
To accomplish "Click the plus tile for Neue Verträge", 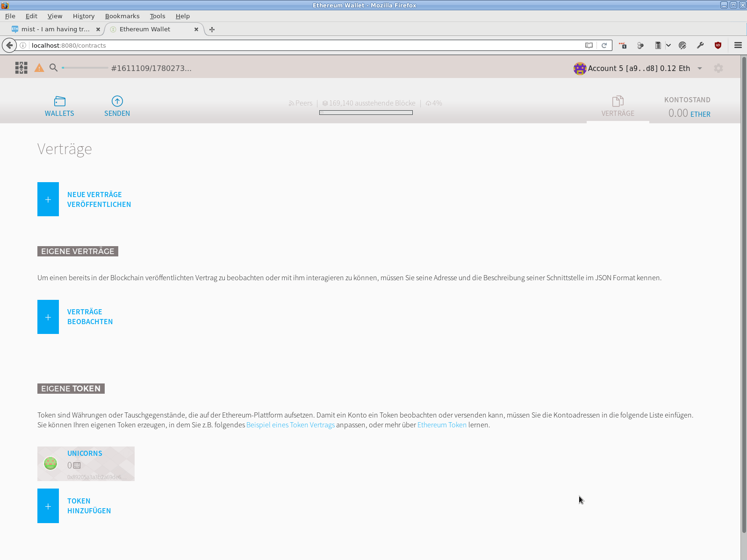I will pos(48,199).
